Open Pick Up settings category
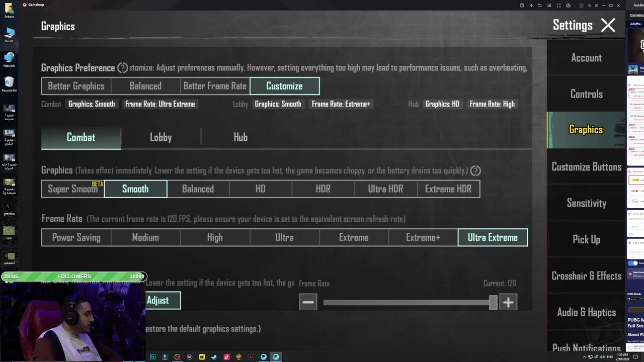 tap(586, 239)
